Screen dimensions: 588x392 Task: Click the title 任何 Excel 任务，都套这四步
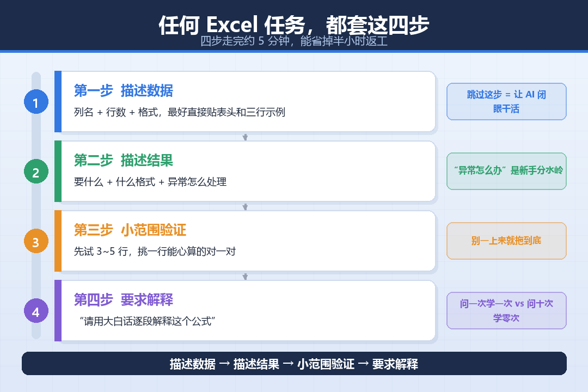click(x=293, y=24)
